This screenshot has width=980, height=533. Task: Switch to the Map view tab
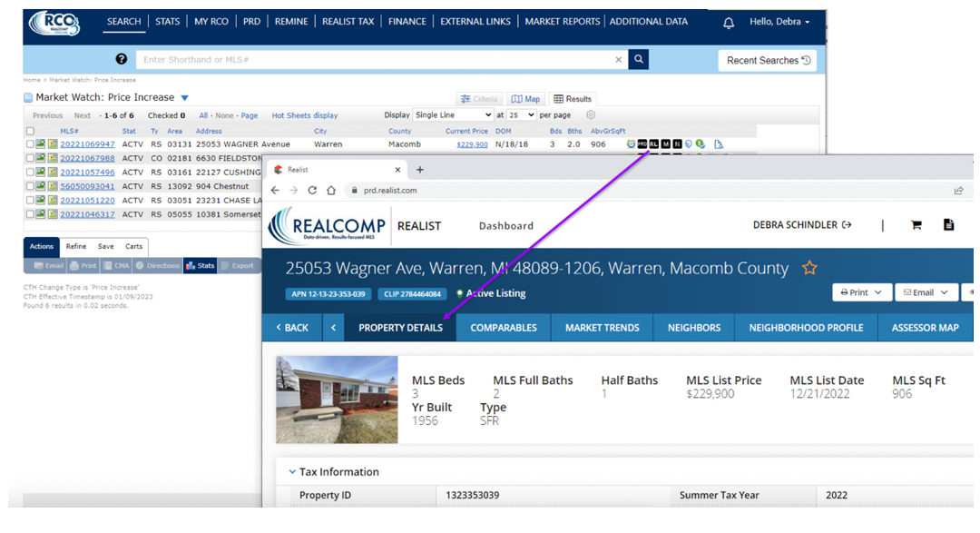[525, 99]
